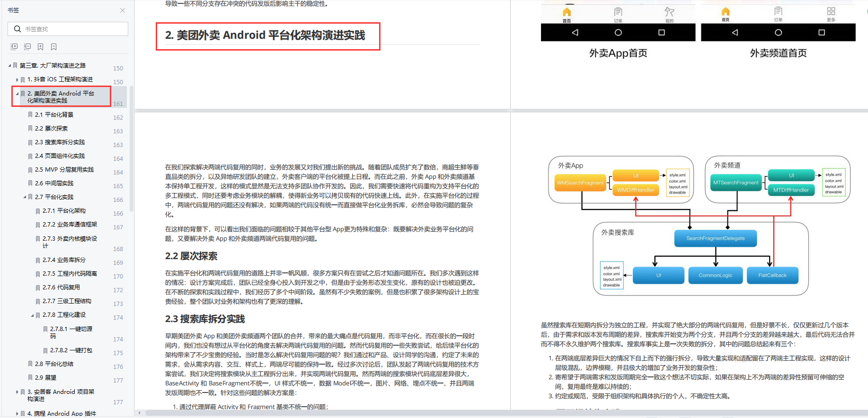Click the bookmark panel vertical scrollbar

[132, 149]
